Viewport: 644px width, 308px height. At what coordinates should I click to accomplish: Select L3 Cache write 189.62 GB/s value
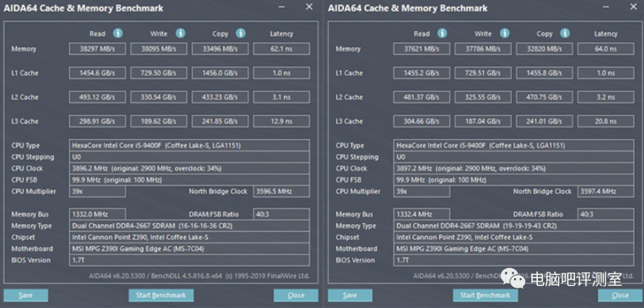(159, 121)
